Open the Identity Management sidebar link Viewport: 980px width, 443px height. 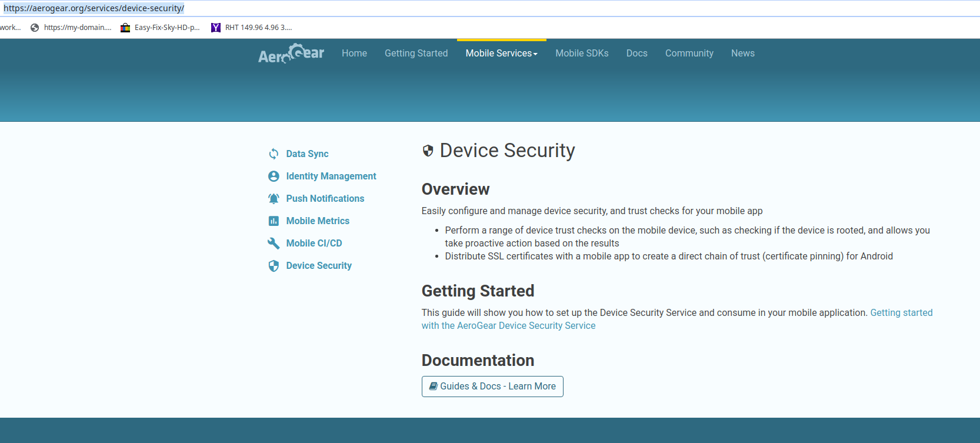pyautogui.click(x=331, y=176)
